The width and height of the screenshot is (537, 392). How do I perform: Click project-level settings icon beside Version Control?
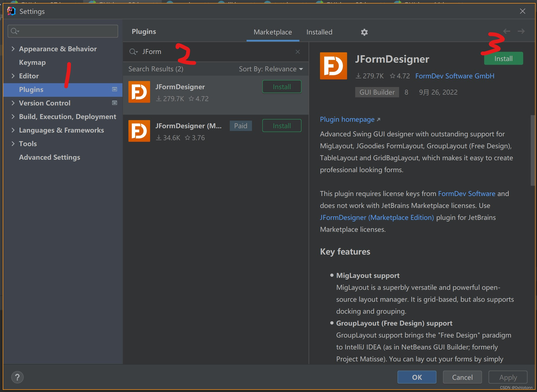tap(115, 103)
